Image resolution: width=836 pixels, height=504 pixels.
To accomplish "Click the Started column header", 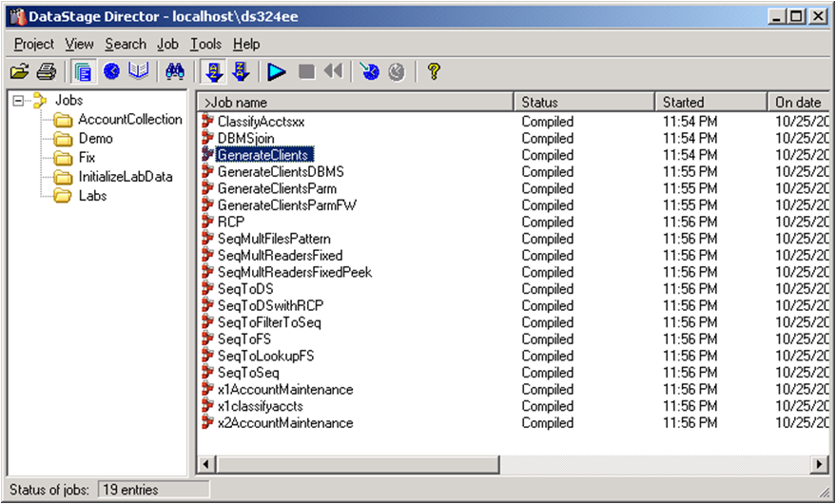I will 710,102.
